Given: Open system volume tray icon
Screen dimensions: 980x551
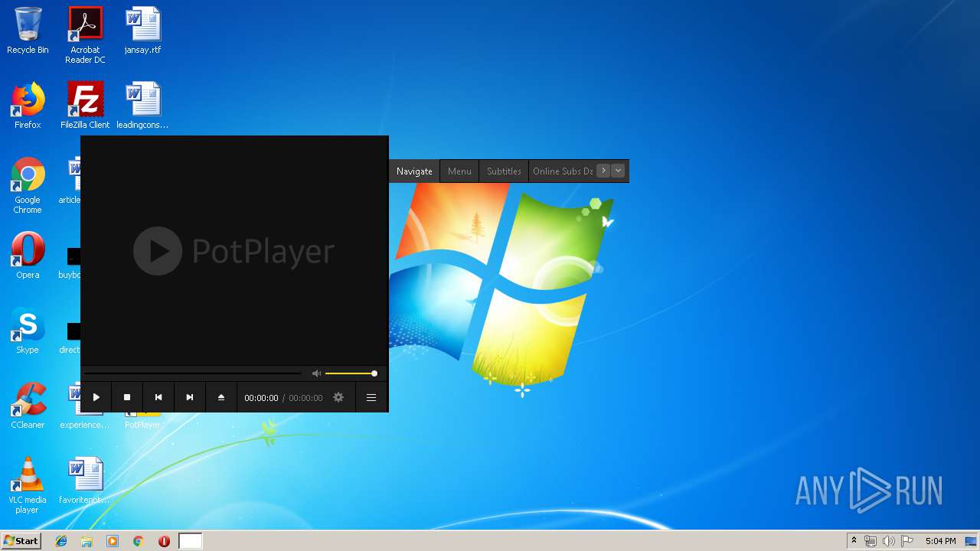Looking at the screenshot, I should tap(889, 541).
